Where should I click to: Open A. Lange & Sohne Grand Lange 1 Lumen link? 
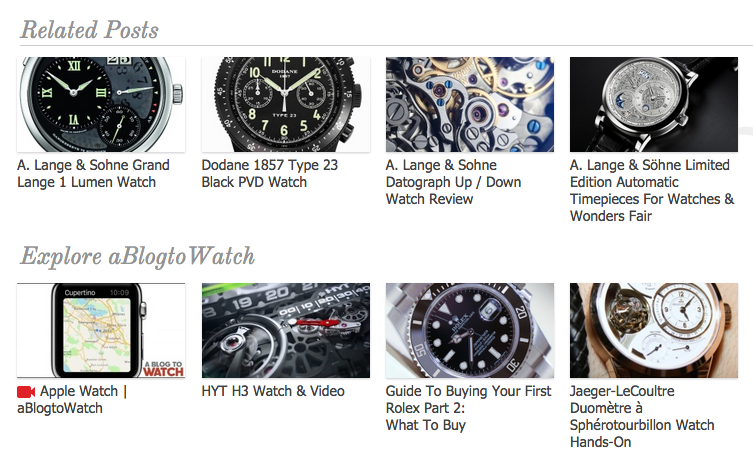click(x=94, y=173)
